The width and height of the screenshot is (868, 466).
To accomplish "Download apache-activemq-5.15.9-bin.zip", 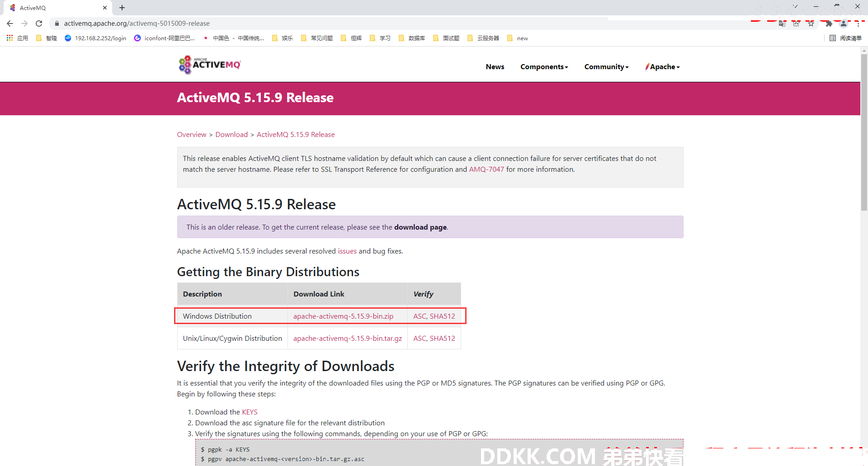I will pyautogui.click(x=343, y=316).
